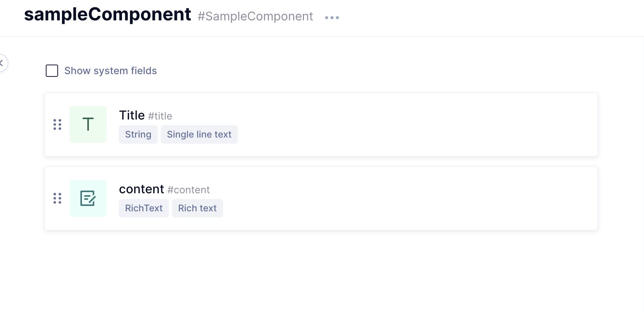Click the Title field name text
The width and height of the screenshot is (644, 312).
pyautogui.click(x=131, y=115)
